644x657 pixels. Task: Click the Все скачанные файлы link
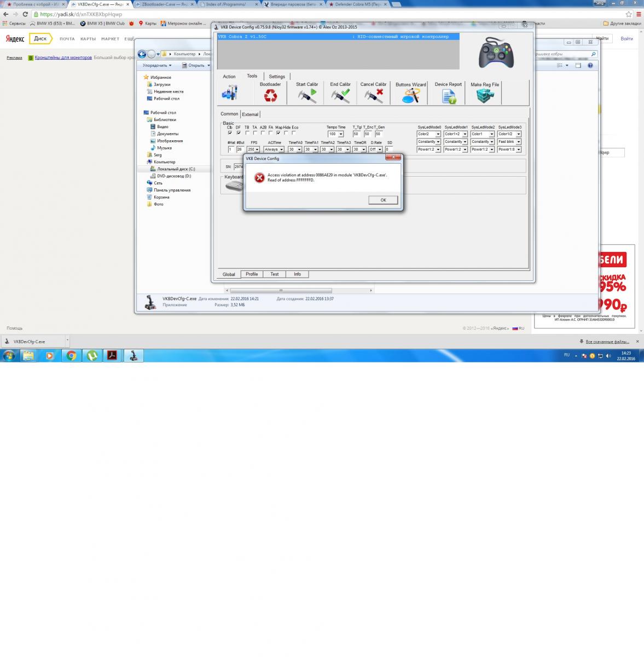click(x=607, y=342)
